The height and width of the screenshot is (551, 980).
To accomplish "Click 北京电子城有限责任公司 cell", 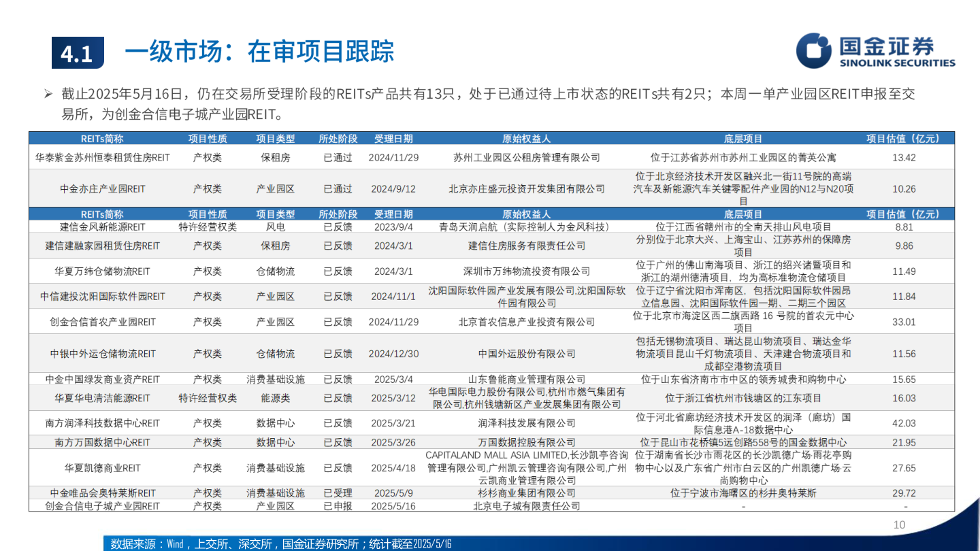I will pos(527,506).
